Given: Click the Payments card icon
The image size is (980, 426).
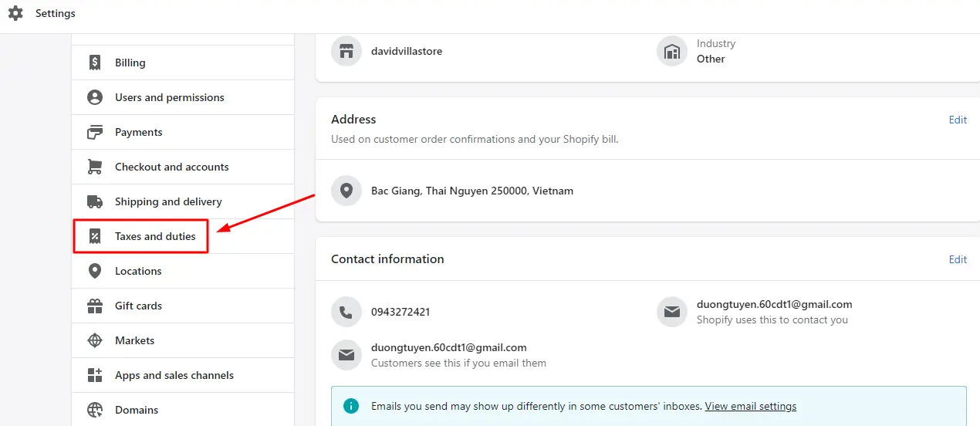Looking at the screenshot, I should (95, 132).
